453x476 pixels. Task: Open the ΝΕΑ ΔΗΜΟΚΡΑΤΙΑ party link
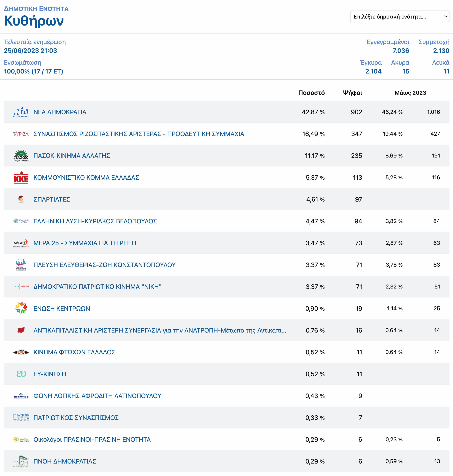(60, 112)
